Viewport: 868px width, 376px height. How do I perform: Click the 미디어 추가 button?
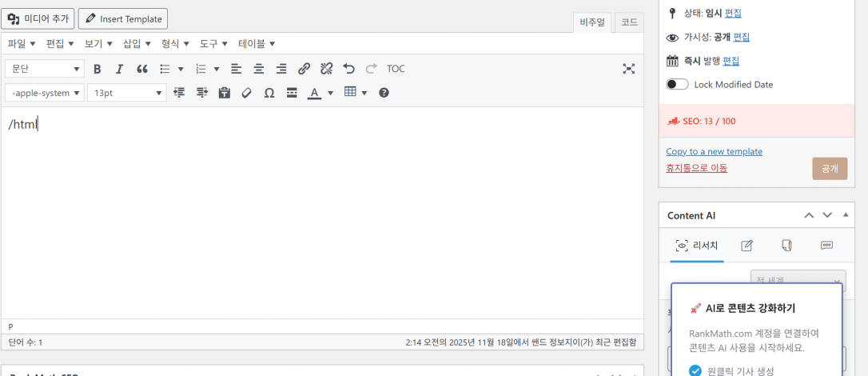point(38,19)
